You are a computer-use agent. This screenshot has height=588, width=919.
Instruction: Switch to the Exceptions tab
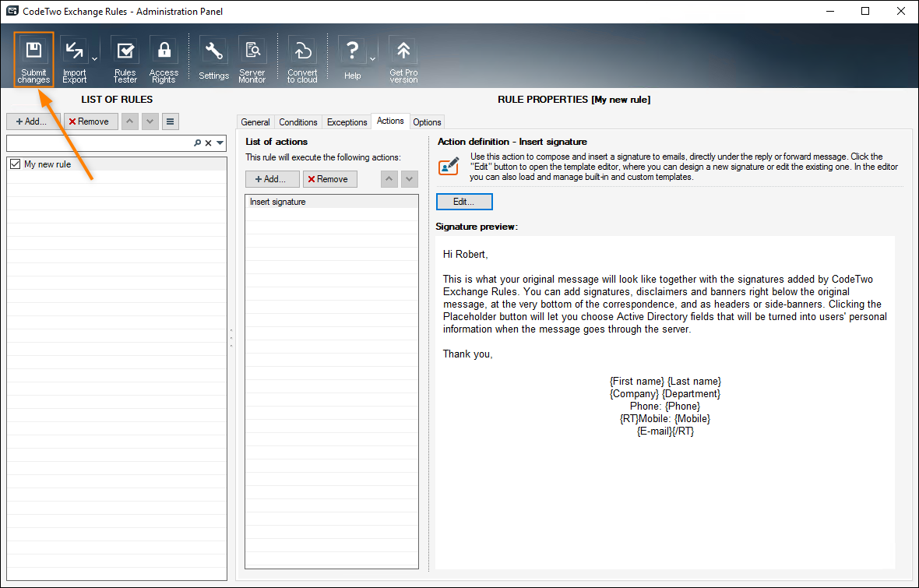347,122
